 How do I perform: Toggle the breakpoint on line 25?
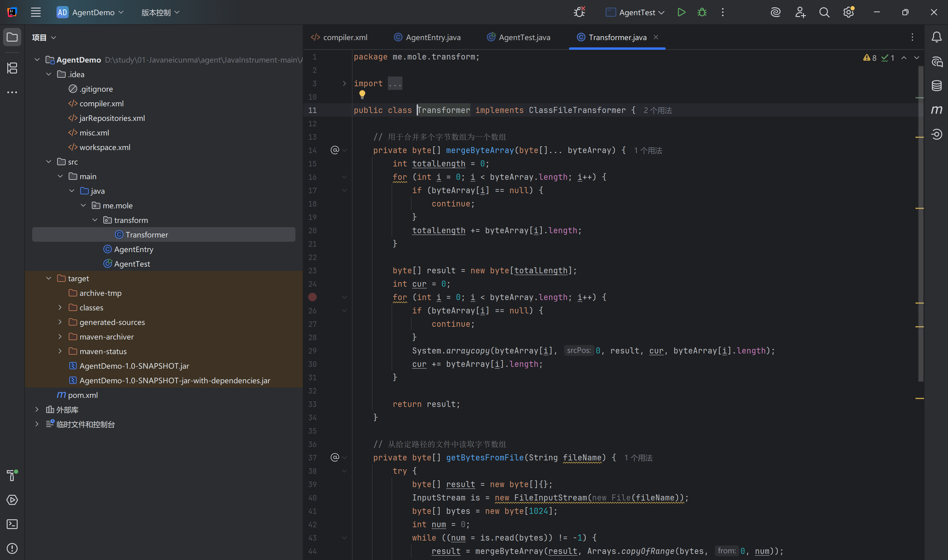pyautogui.click(x=312, y=297)
